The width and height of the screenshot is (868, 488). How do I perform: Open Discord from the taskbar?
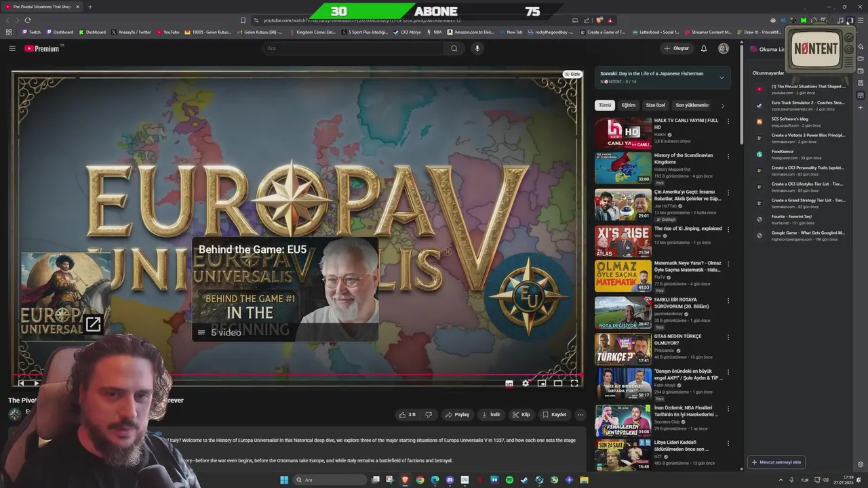(x=450, y=480)
